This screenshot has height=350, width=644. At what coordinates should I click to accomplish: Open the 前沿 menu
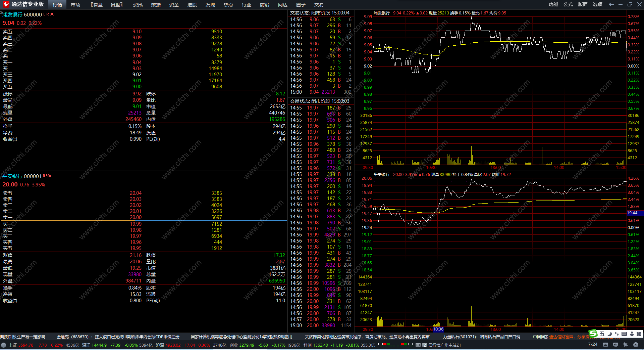(x=265, y=5)
